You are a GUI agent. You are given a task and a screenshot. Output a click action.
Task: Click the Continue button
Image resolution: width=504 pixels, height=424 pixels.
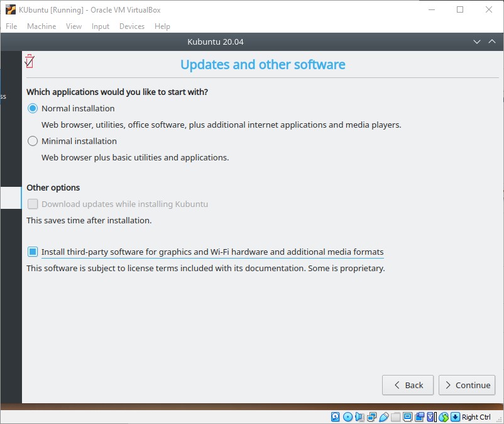click(x=467, y=385)
